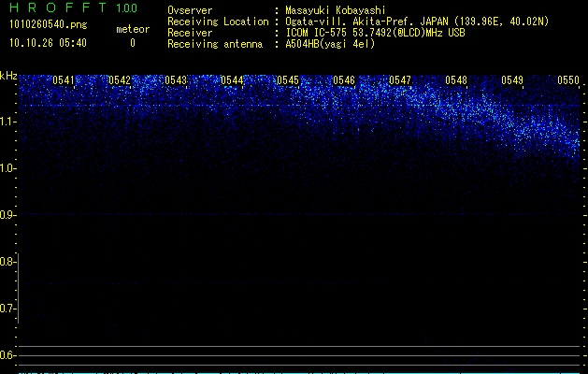Click the 0548 time marker
Viewport: 588px width, 374px height.
coord(456,80)
